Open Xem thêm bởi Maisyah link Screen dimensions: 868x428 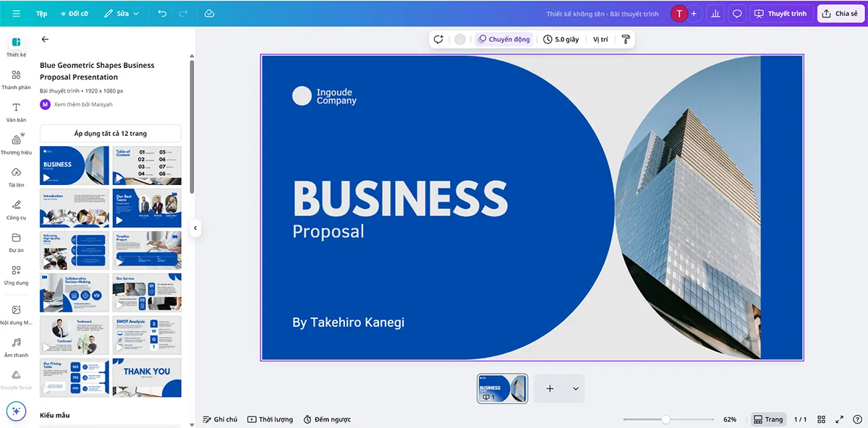83,104
